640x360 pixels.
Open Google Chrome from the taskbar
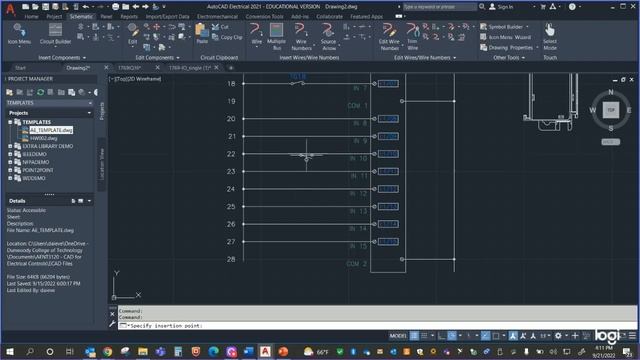tap(107, 351)
